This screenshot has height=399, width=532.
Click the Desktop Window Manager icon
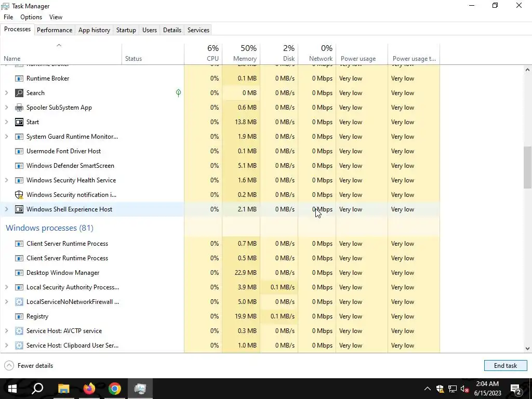pos(19,273)
